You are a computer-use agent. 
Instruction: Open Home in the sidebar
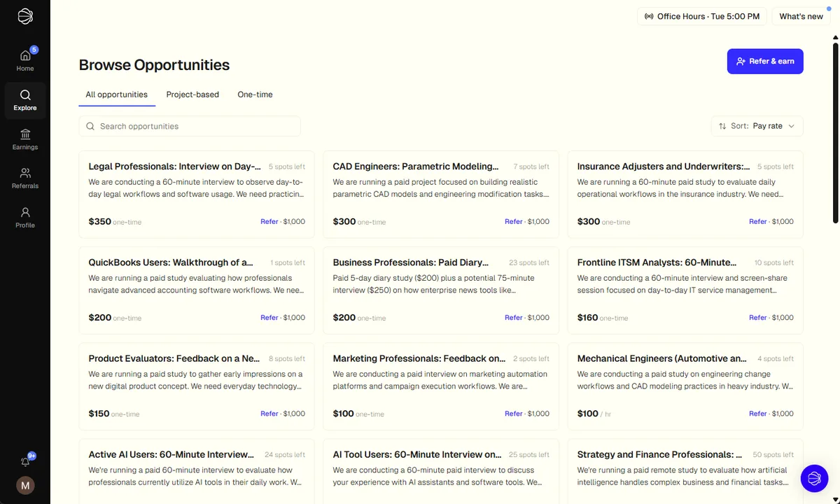point(25,60)
